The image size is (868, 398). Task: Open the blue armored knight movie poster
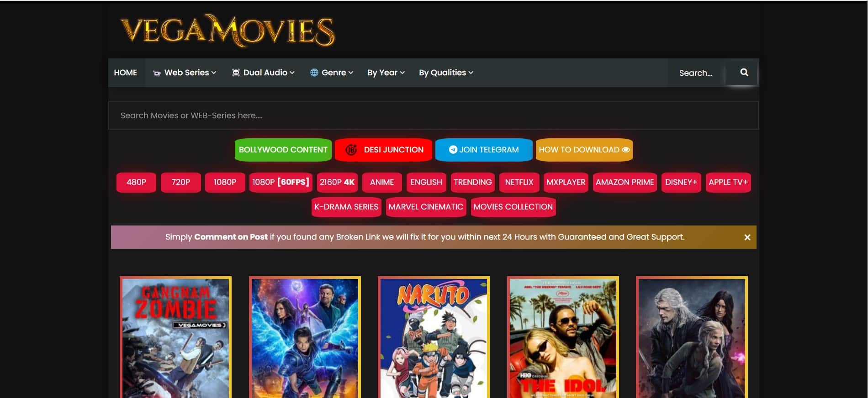point(305,337)
